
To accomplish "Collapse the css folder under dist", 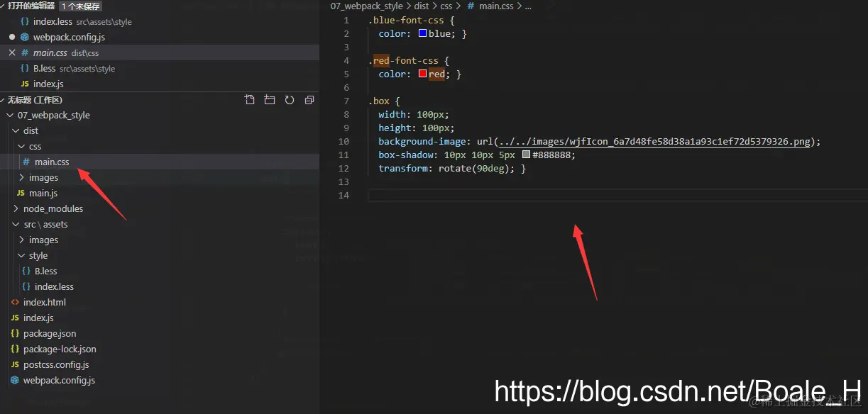I will click(x=21, y=146).
